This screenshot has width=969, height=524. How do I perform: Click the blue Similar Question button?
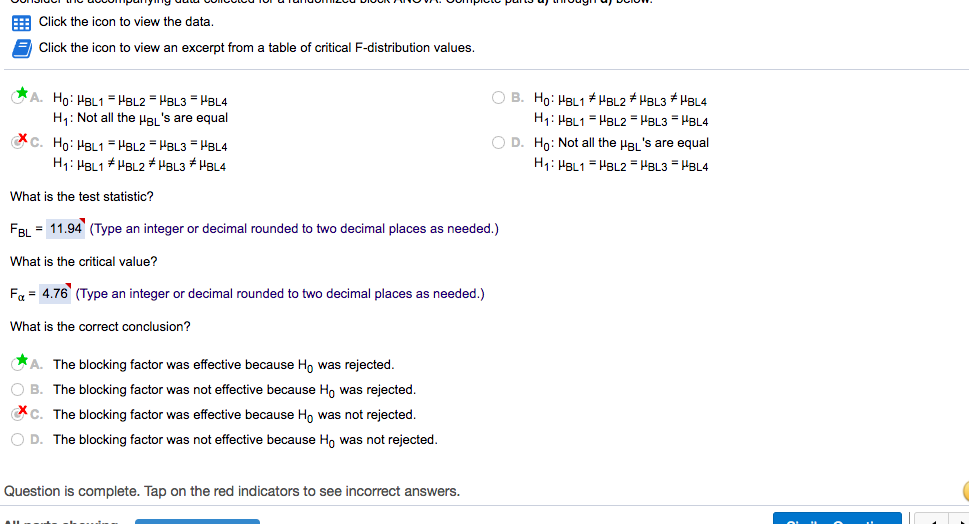[x=837, y=519]
